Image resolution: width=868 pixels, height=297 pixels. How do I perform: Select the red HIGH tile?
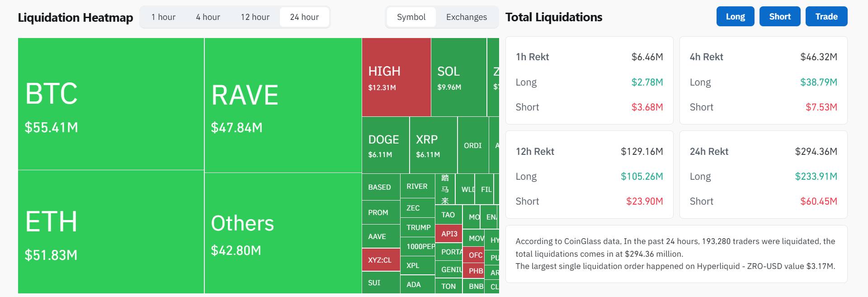click(396, 77)
